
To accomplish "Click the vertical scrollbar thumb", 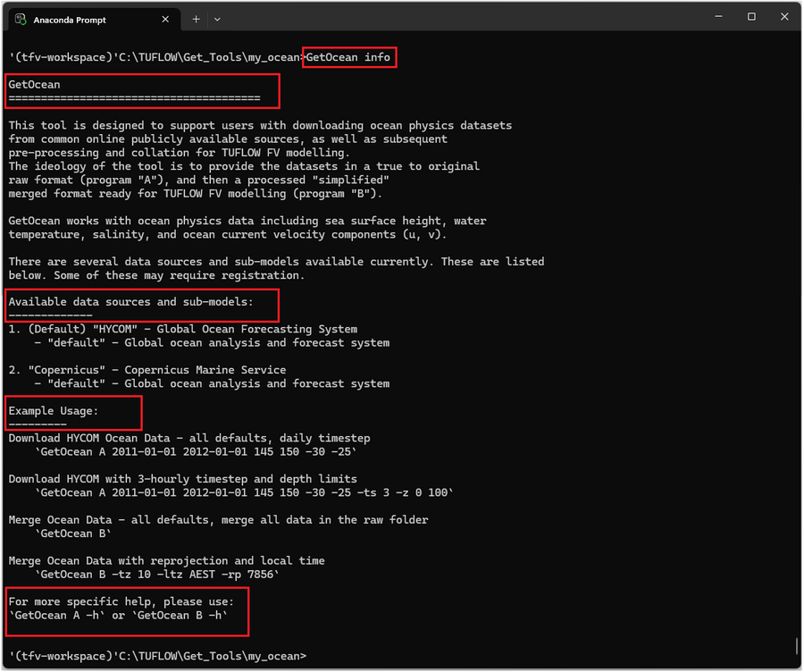I will click(796, 645).
